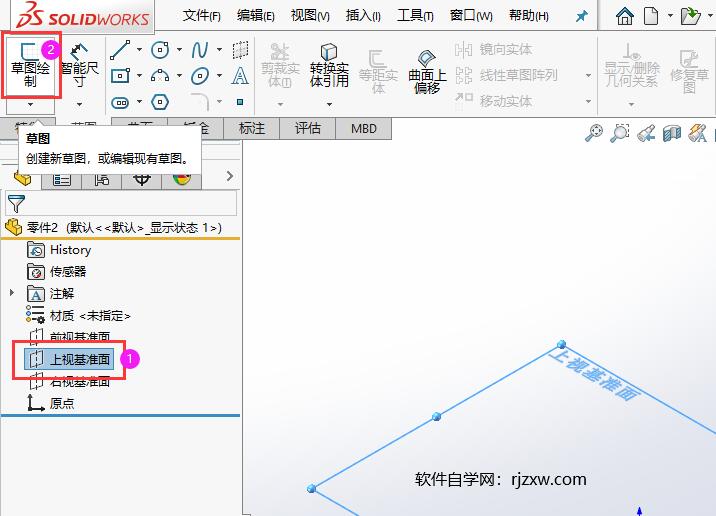This screenshot has width=716, height=516.
Task: Open the 插入(I) menu
Action: [363, 16]
